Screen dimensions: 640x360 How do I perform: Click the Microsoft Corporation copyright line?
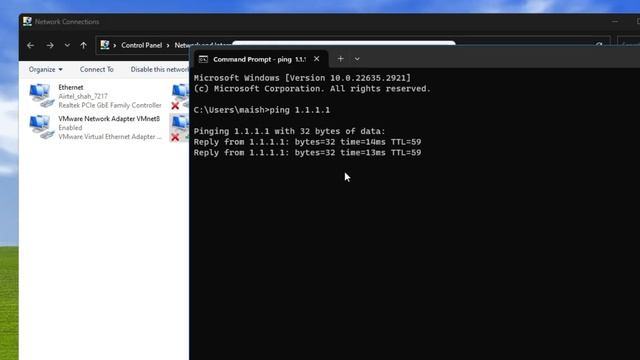pos(312,89)
